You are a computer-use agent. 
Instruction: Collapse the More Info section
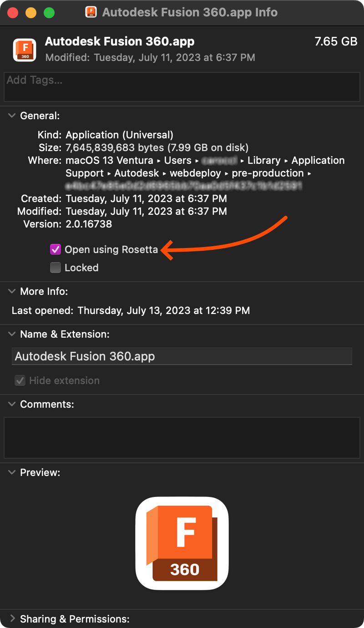click(x=11, y=291)
